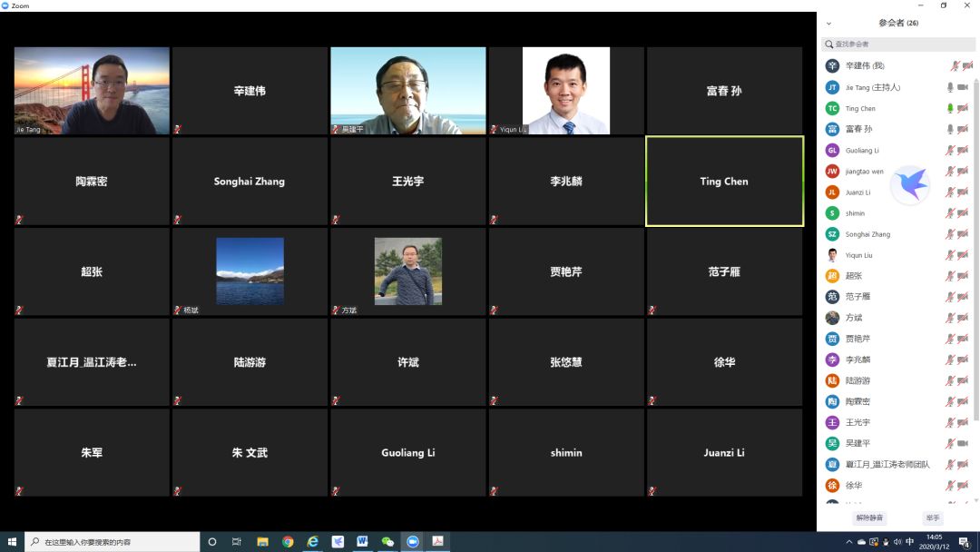Screen dimensions: 980x552
Task: Click the microphone icon next to Jie Tang
Action: tap(951, 87)
